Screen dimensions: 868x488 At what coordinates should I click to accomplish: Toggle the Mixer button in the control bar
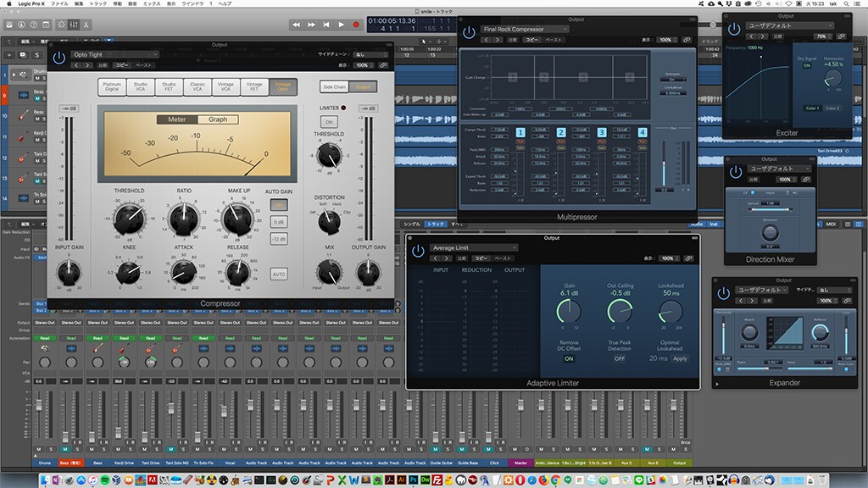(74, 25)
